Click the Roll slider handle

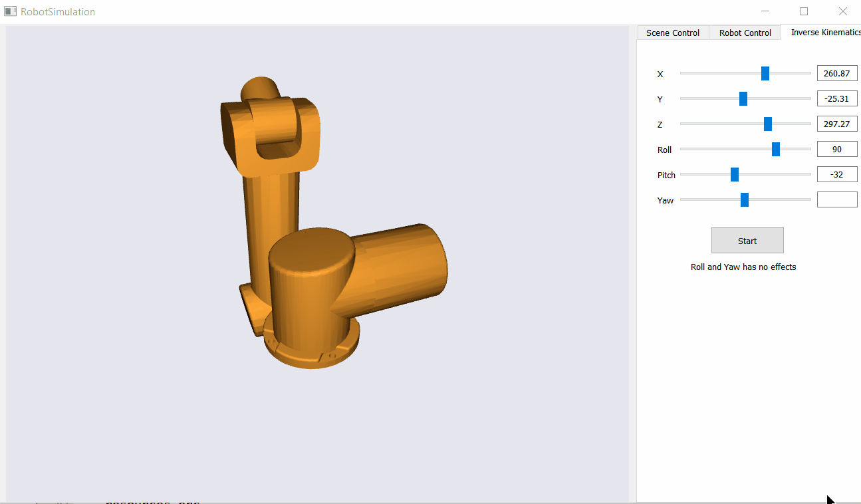point(776,149)
